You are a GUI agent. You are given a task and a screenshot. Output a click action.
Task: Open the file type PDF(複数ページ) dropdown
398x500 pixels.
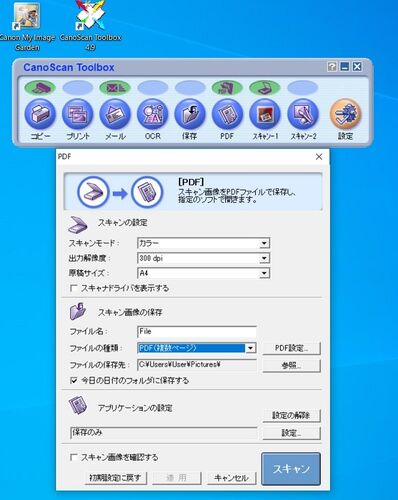point(250,348)
